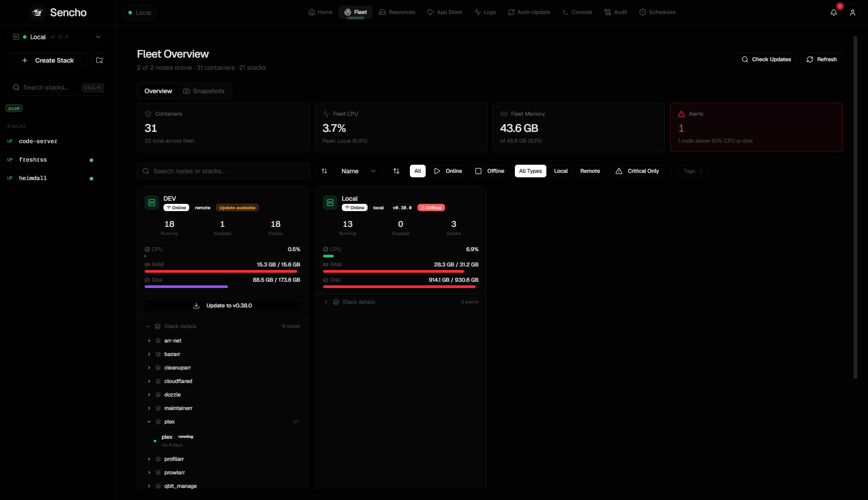Click the sort arrows icon left of Name

pos(324,171)
